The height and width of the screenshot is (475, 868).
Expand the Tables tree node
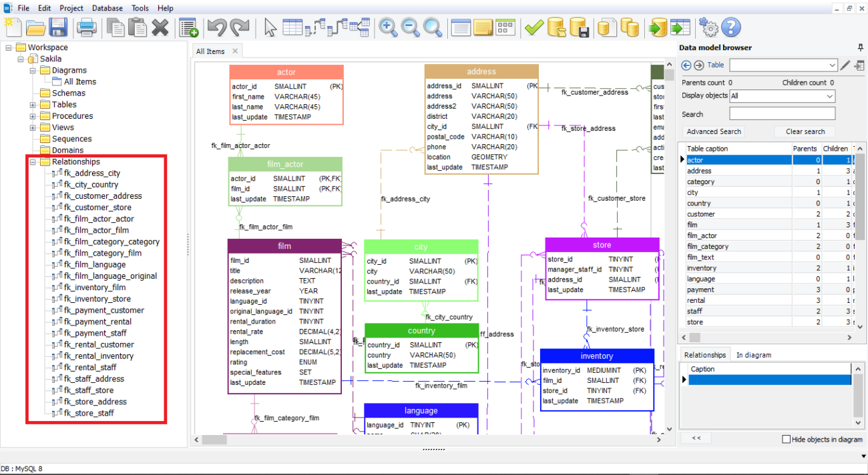[x=33, y=105]
